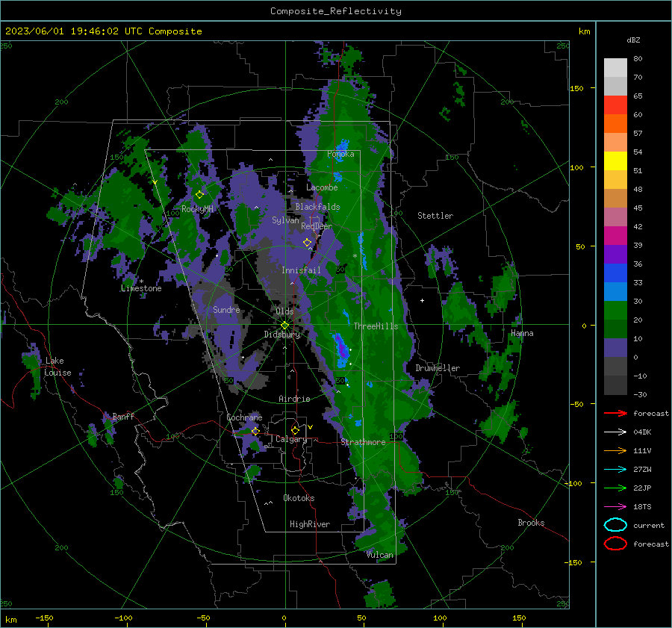Click the RockyMH label

(197, 209)
